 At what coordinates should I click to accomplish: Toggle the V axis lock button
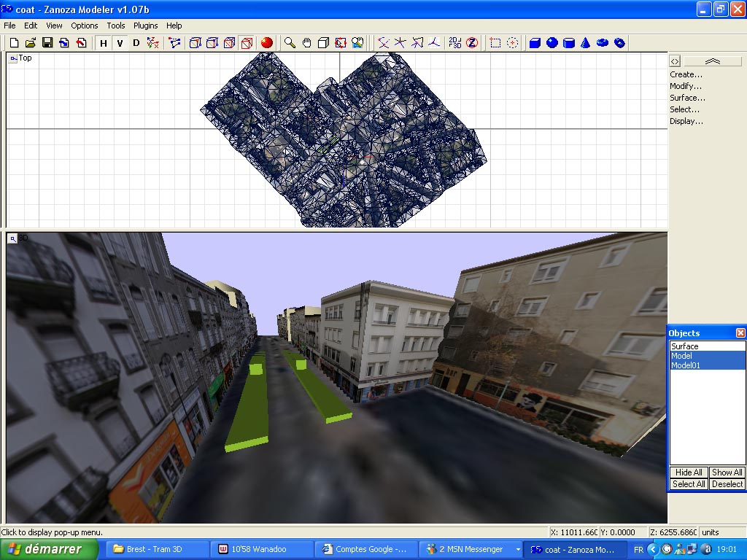(119, 43)
